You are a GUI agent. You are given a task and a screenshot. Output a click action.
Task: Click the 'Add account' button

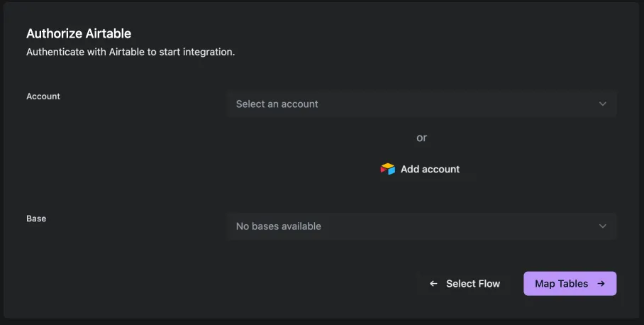tap(421, 169)
